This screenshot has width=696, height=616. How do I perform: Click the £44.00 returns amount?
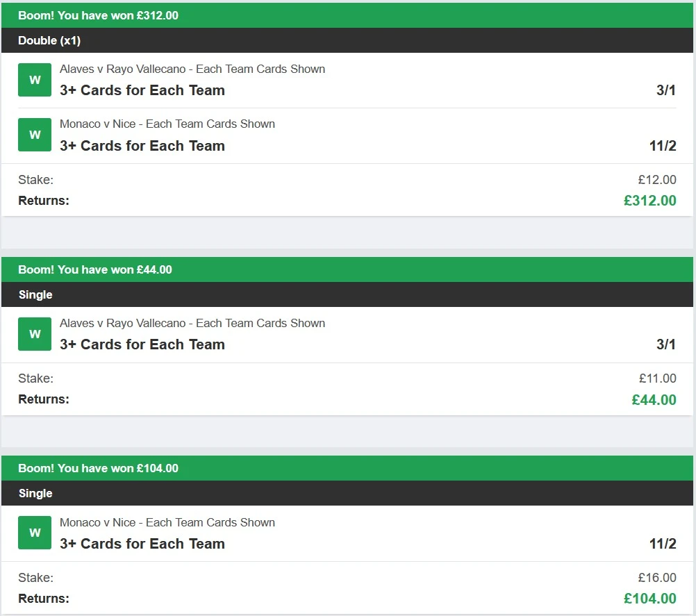tap(654, 400)
